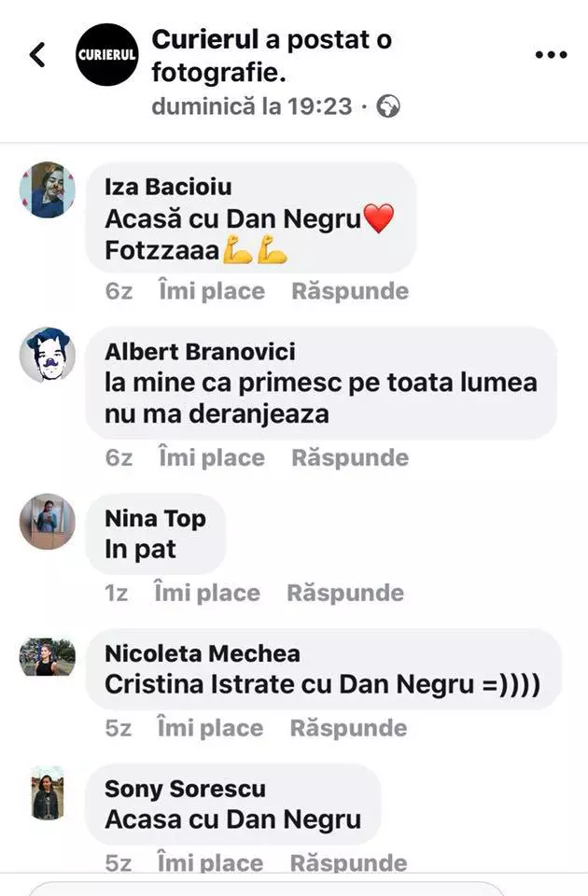Like Iza Bacioiu's comment with Îmi place
Viewport: 588px width, 896px height.
pyautogui.click(x=212, y=291)
